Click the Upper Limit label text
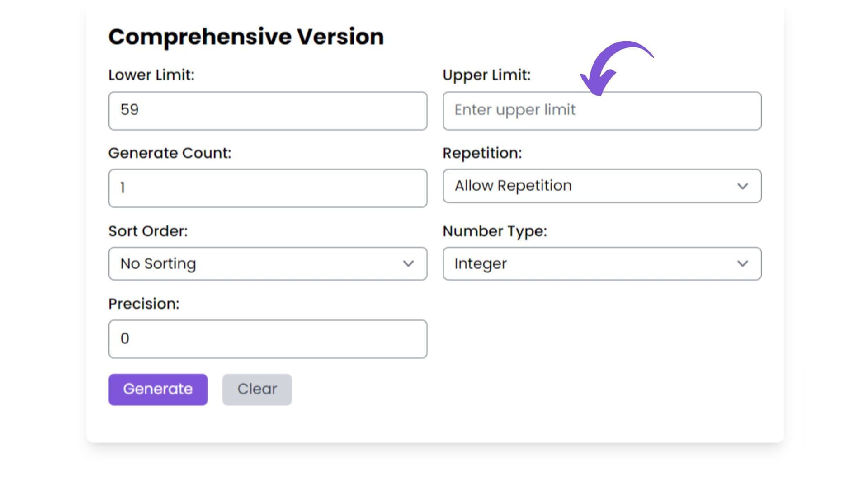The height and width of the screenshot is (488, 868). 486,75
